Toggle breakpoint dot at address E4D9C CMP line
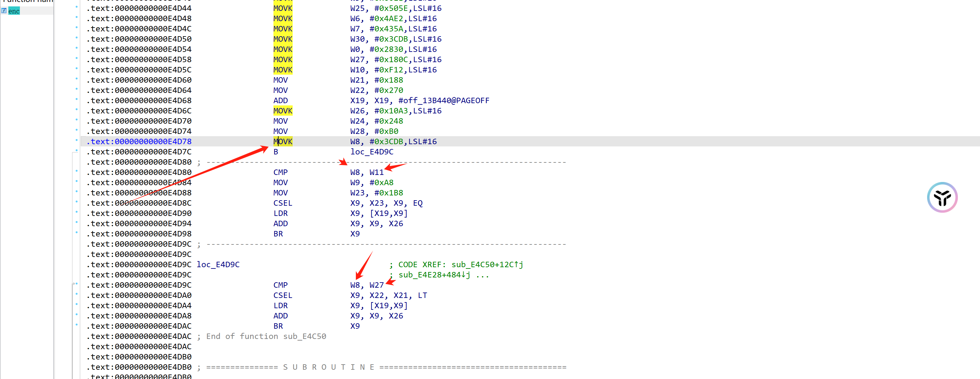Viewport: 980px width, 379px height. pyautogui.click(x=77, y=284)
